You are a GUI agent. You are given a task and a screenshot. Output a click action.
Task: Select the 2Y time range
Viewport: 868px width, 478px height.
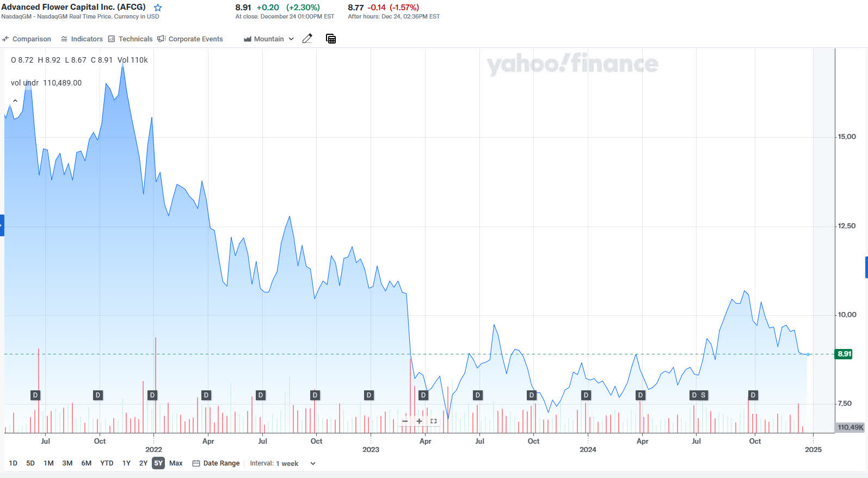coord(143,463)
